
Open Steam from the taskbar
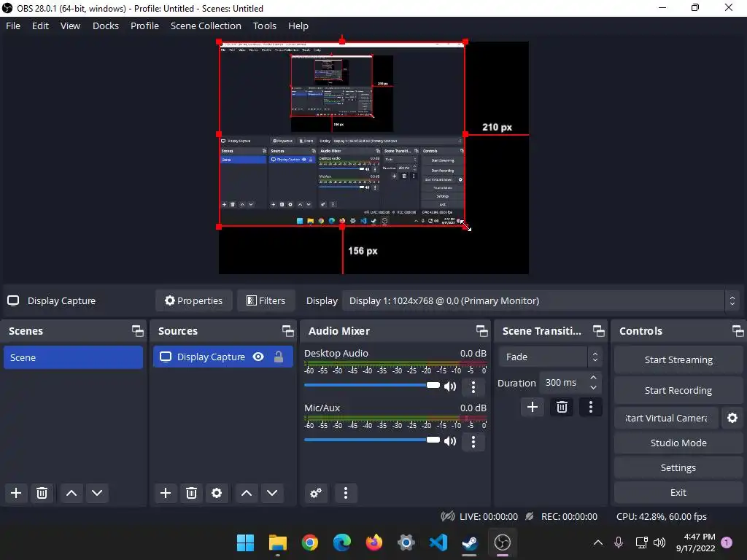pos(471,542)
